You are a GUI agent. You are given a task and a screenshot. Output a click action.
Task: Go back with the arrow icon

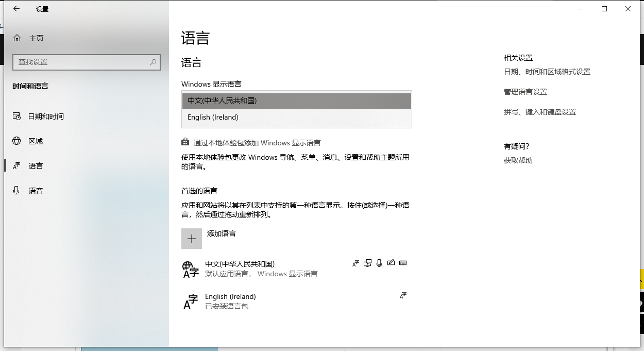[x=16, y=9]
